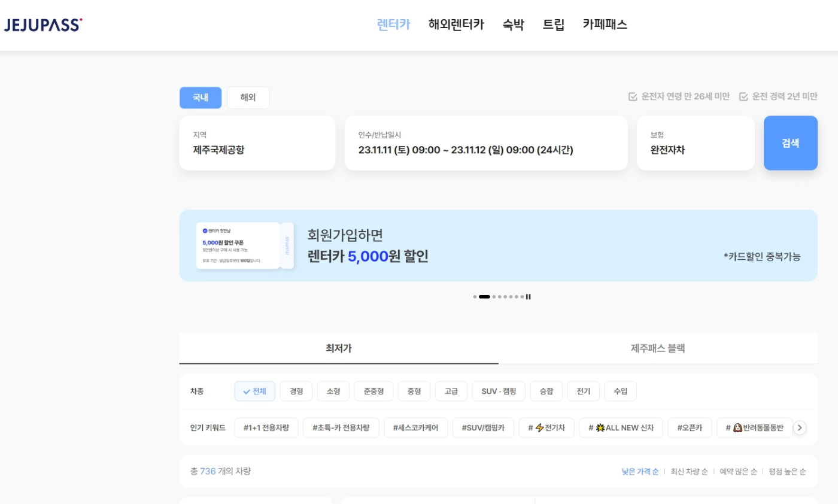Open the 인수/반납일시 date field
This screenshot has height=504, width=838.
(486, 143)
